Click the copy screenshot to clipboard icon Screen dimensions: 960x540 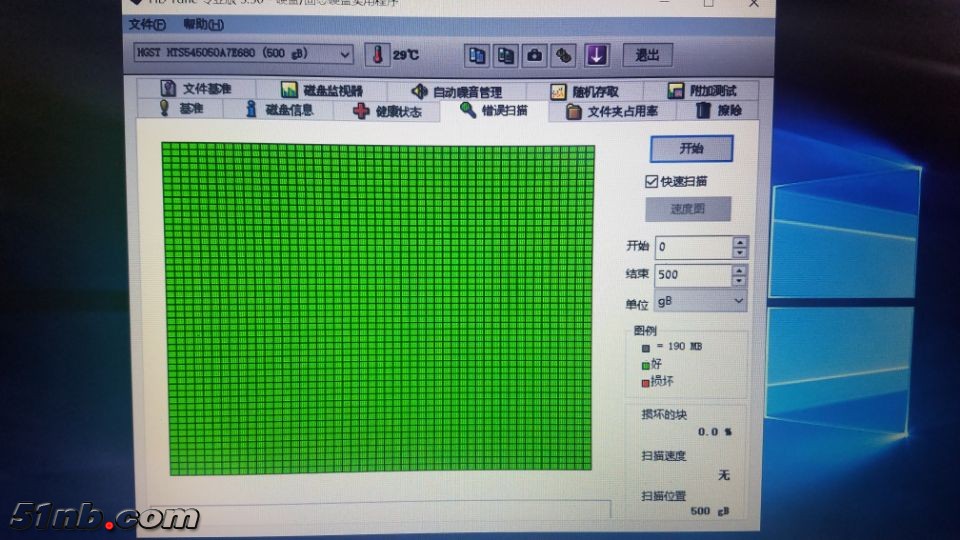click(507, 55)
